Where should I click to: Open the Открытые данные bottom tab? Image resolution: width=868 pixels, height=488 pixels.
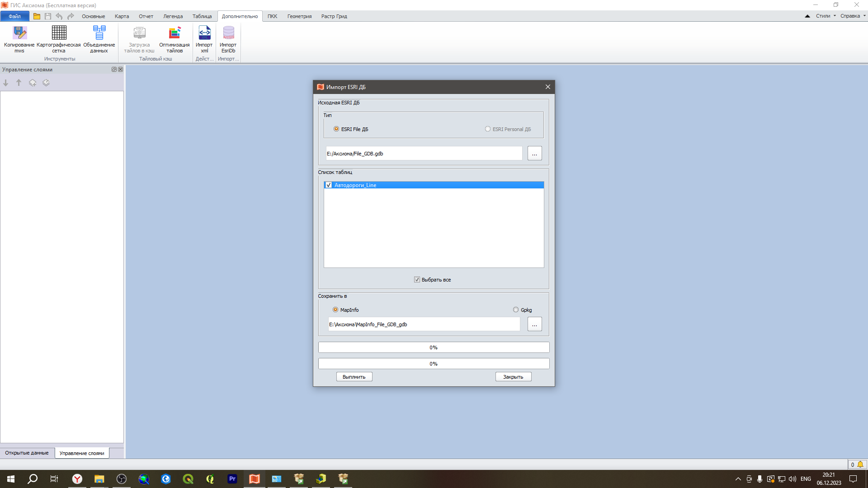[x=27, y=453]
